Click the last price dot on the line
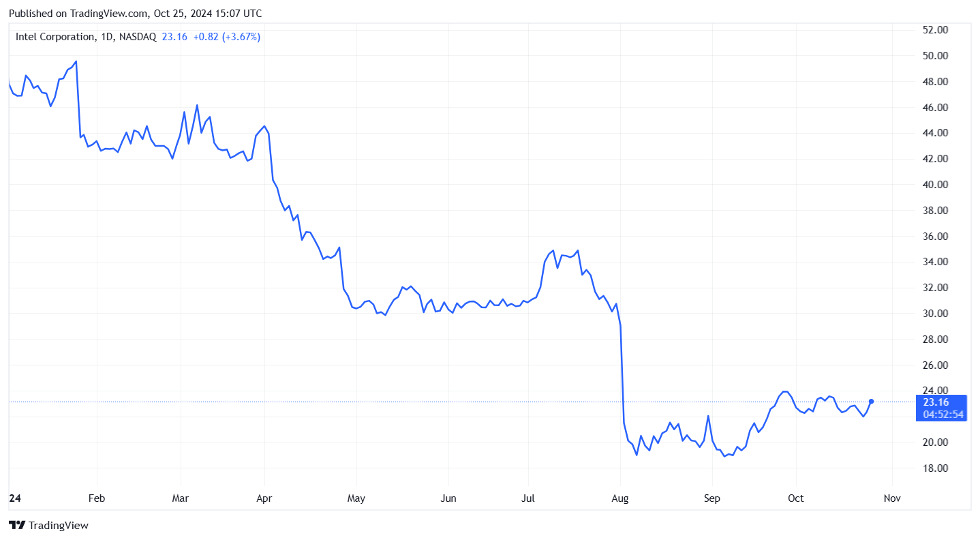 tap(871, 402)
